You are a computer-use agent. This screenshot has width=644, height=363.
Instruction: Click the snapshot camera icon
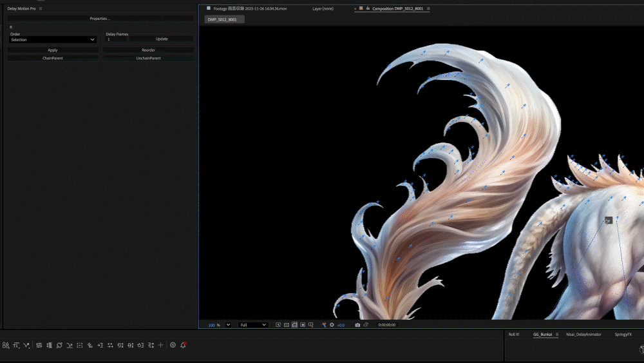[x=357, y=325]
